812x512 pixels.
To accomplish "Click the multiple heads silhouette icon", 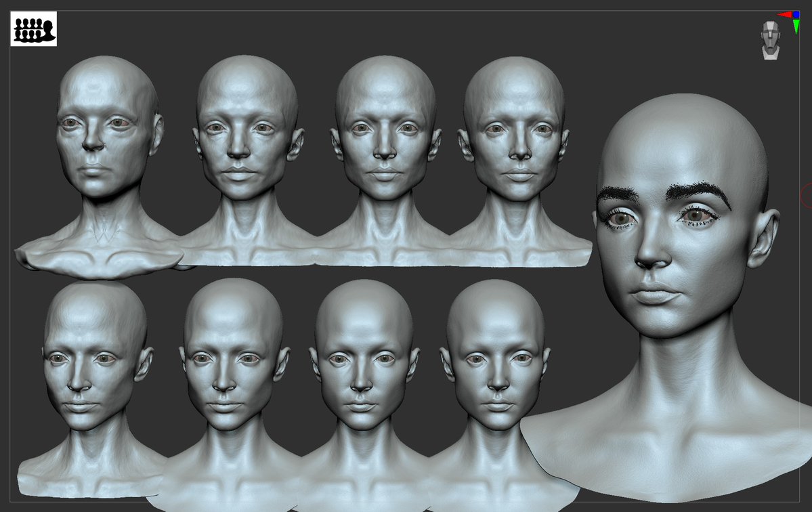I will [34, 29].
